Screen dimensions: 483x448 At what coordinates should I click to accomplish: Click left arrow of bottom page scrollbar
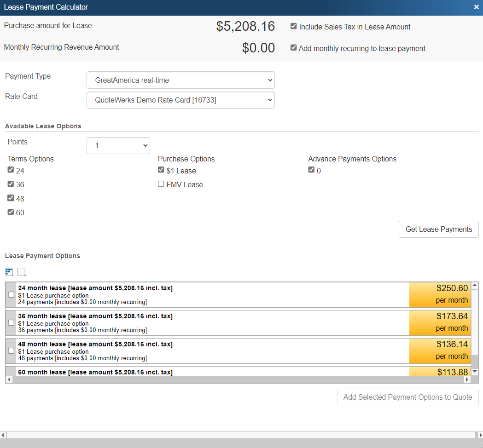tap(3, 435)
